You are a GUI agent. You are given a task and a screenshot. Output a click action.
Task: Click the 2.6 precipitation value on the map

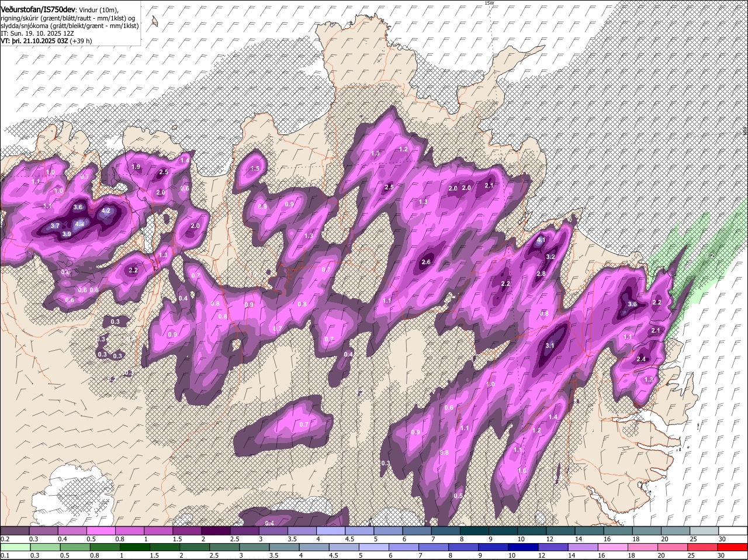[x=426, y=262]
